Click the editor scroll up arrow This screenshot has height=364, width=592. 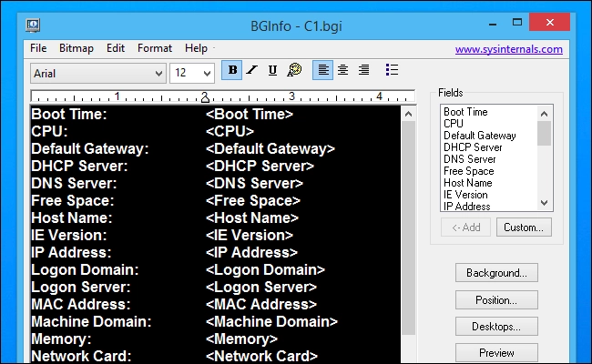pyautogui.click(x=408, y=114)
